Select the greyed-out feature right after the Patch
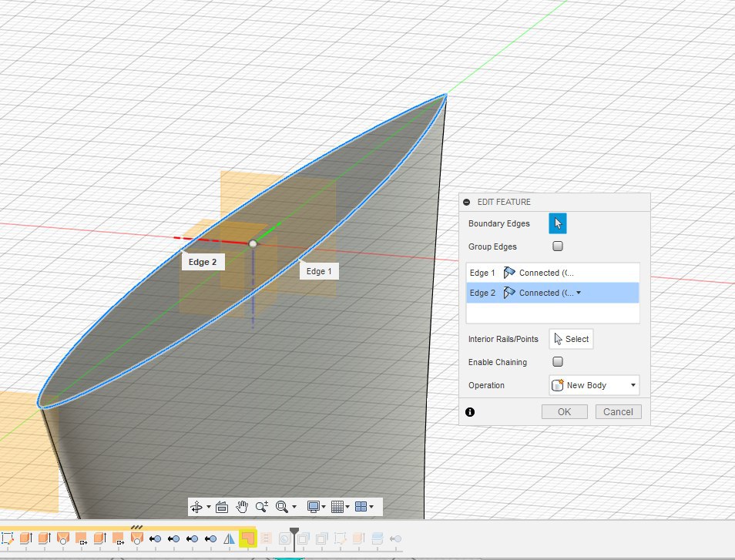This screenshot has width=735, height=560. point(266,539)
